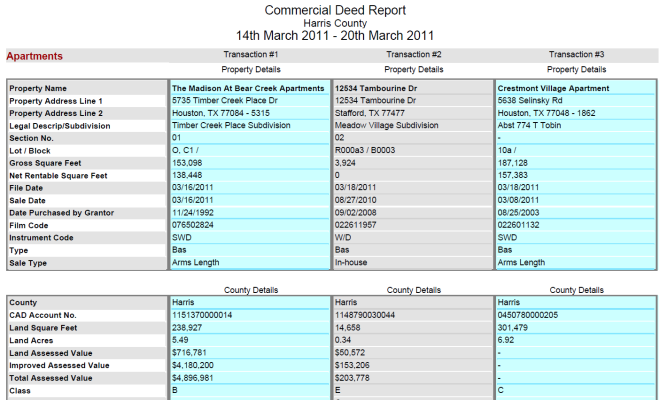Select the Transaction #2 column header
This screenshot has width=669, height=400.
[413, 54]
